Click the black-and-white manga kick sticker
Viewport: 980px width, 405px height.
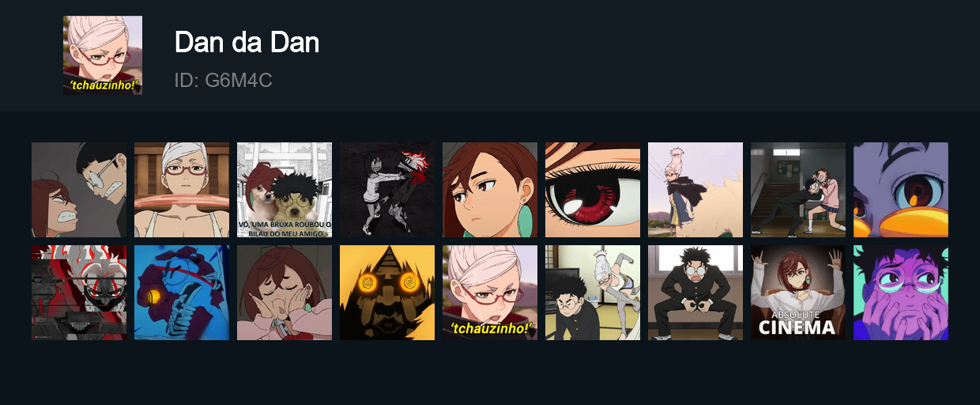point(387,190)
